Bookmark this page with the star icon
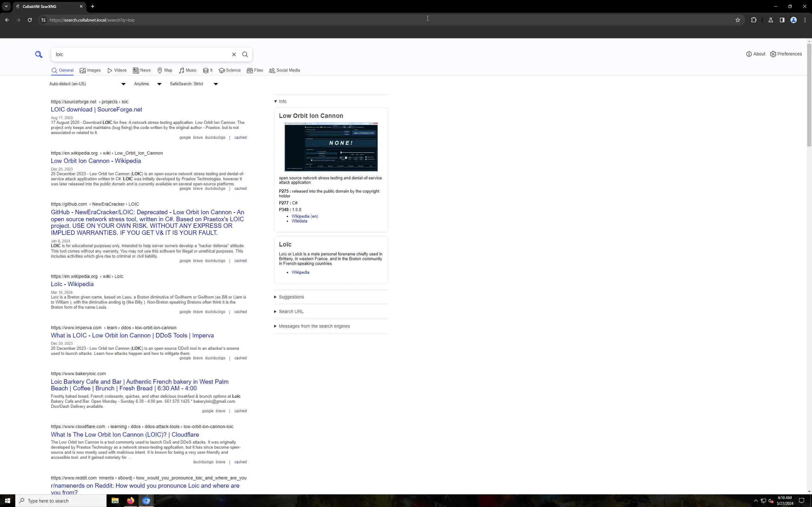Image resolution: width=812 pixels, height=507 pixels. click(737, 20)
